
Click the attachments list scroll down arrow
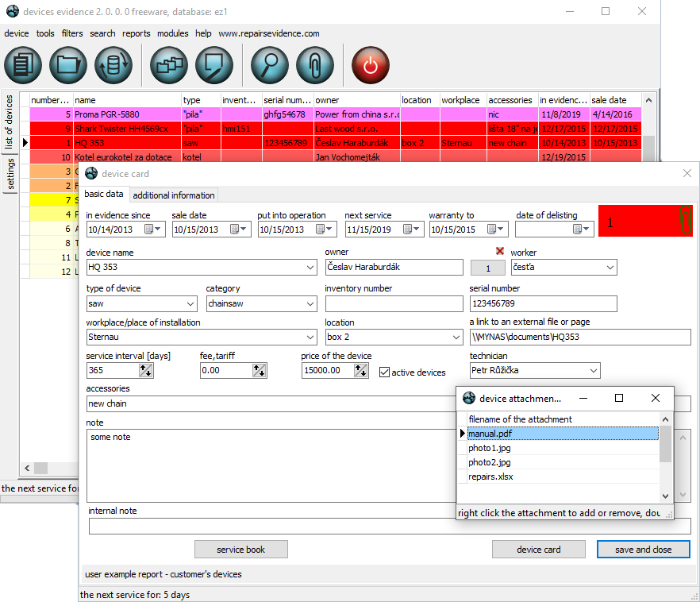coord(665,496)
